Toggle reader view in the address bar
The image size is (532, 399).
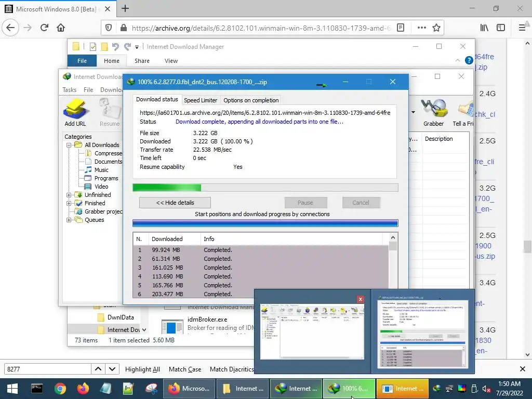(401, 28)
